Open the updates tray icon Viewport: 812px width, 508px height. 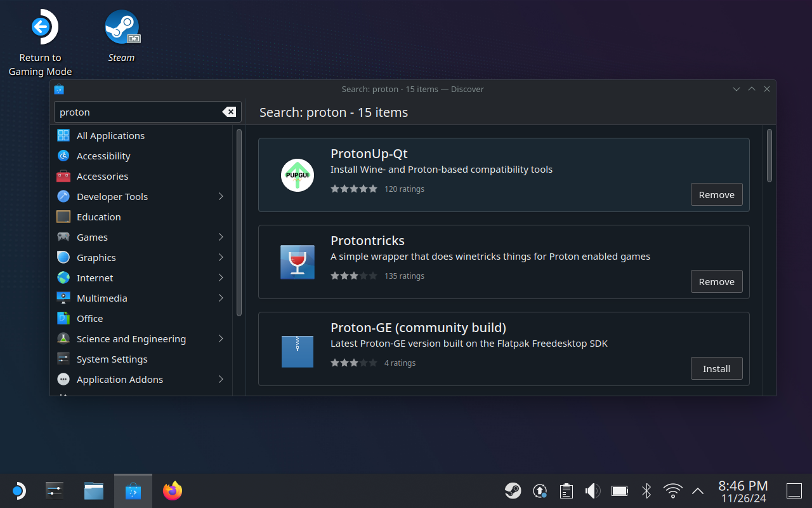[x=540, y=490]
